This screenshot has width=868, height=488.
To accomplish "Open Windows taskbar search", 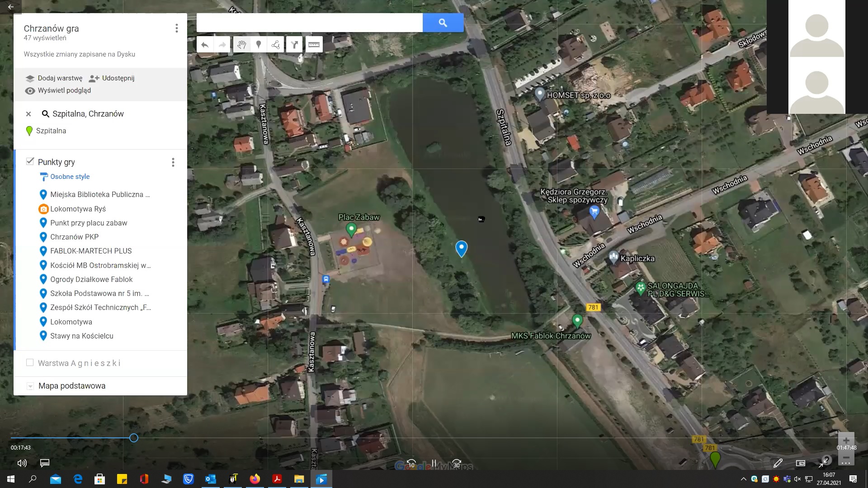I will click(x=33, y=479).
